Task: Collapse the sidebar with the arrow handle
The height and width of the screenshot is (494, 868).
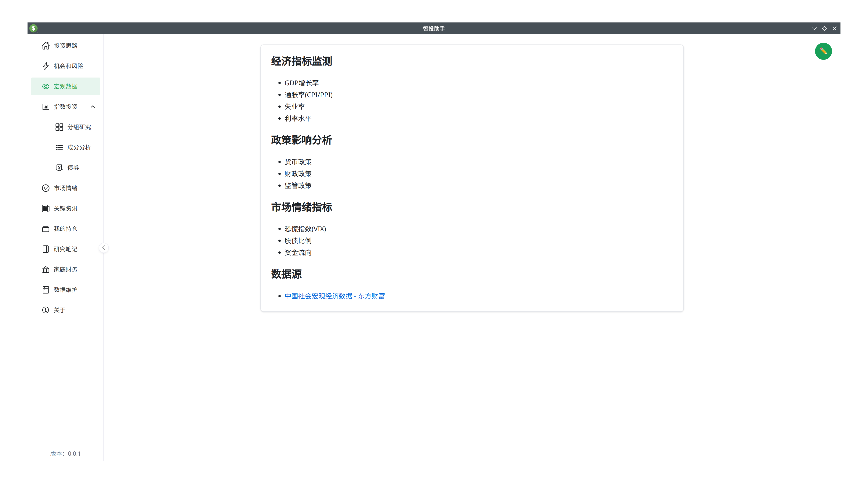Action: tap(104, 248)
